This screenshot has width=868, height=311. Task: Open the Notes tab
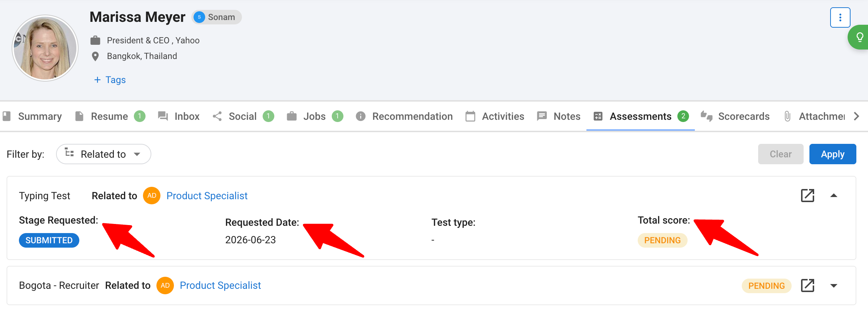[x=559, y=116]
